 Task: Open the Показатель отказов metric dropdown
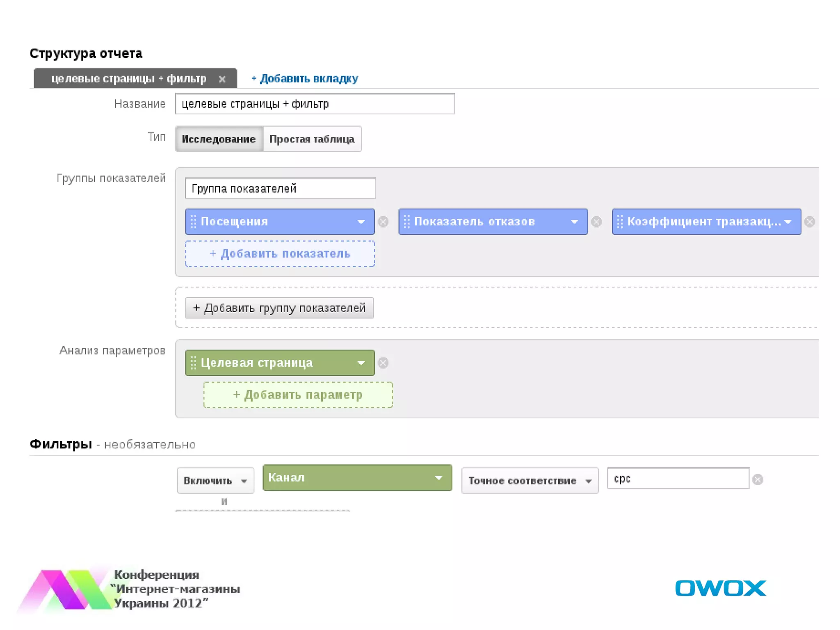click(x=574, y=222)
